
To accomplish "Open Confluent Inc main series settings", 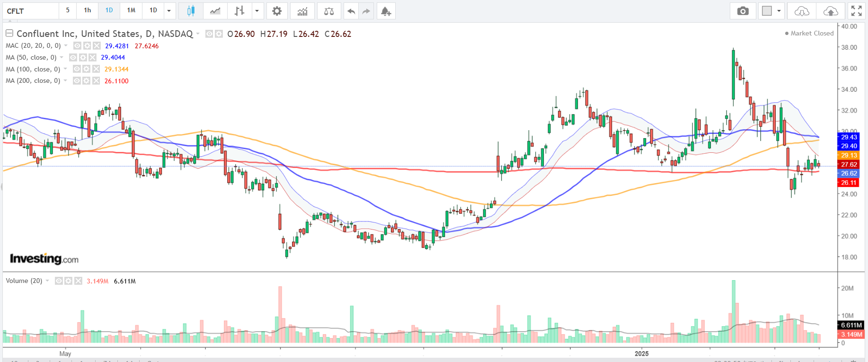I will 219,34.
